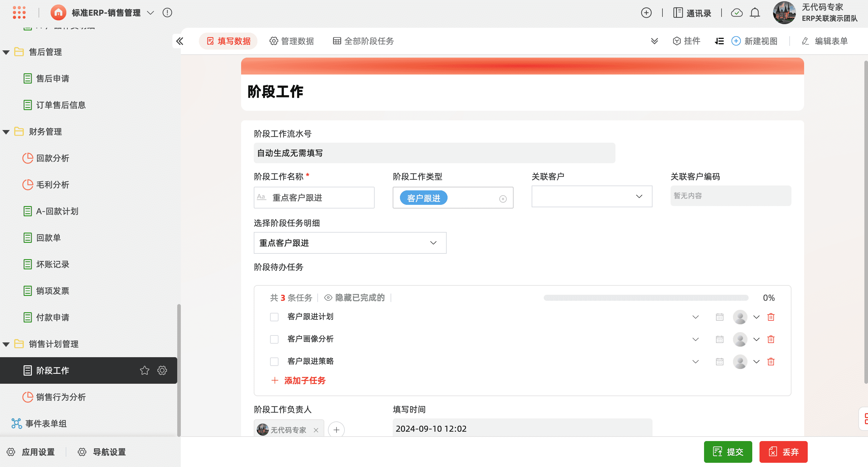Check the 客户跟进策略 checkbox
Viewport: 868px width, 467px height.
pyautogui.click(x=274, y=361)
